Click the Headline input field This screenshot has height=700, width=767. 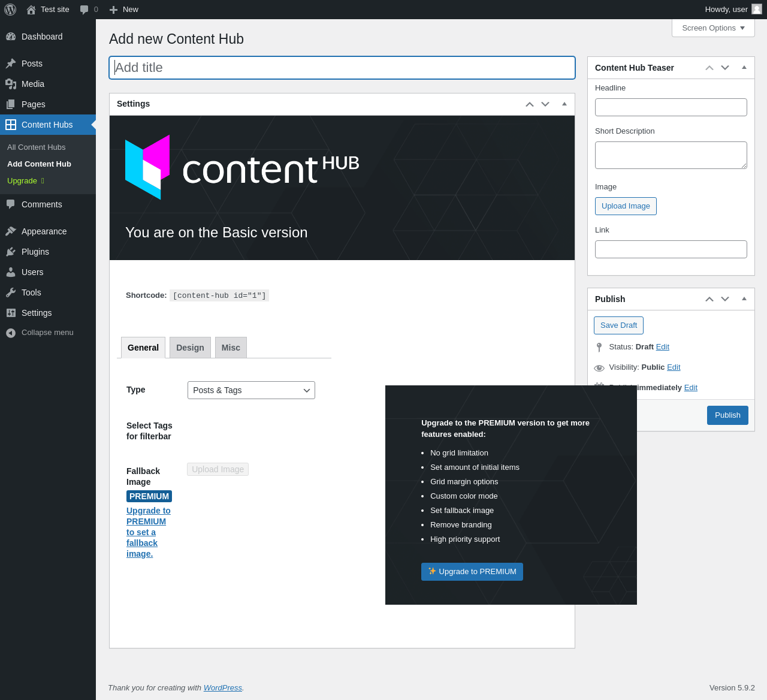pos(671,107)
